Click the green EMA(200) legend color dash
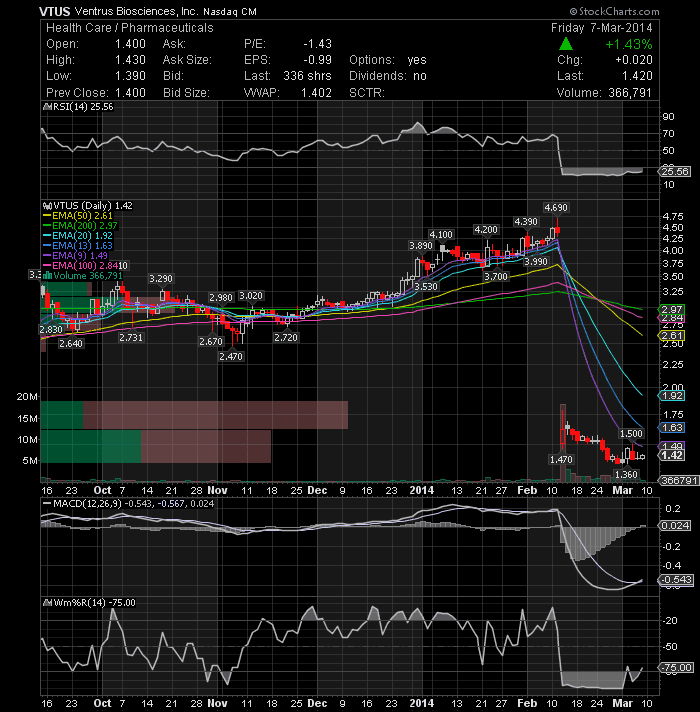 [x=47, y=226]
